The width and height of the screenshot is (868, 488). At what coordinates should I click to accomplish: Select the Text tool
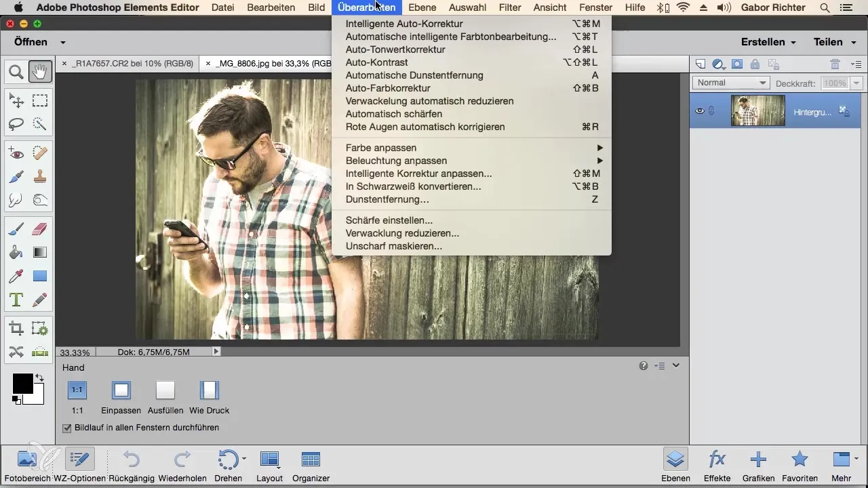16,299
